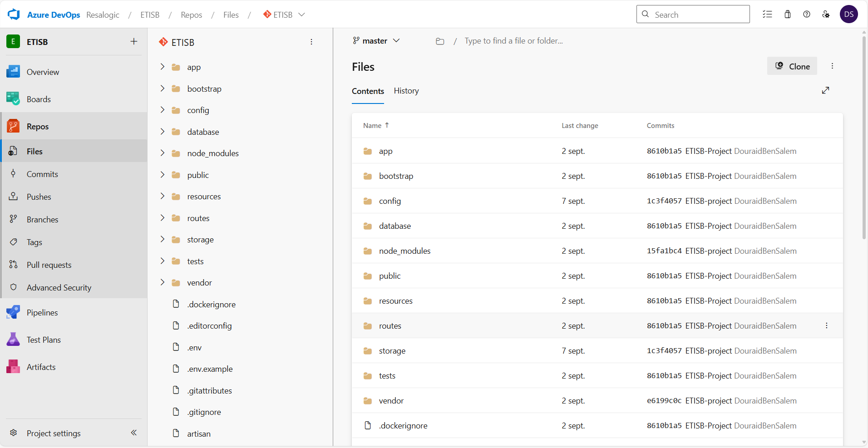Open the Pipelines section icon

click(13, 312)
